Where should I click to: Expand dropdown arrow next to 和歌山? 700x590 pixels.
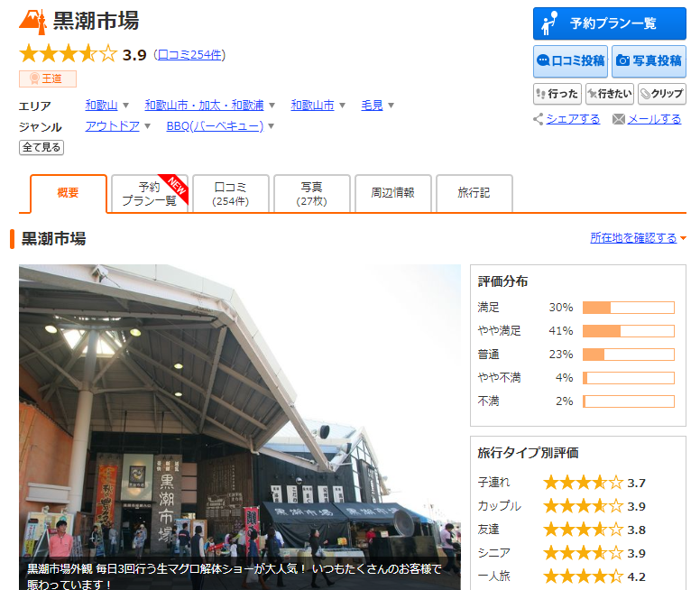(126, 106)
